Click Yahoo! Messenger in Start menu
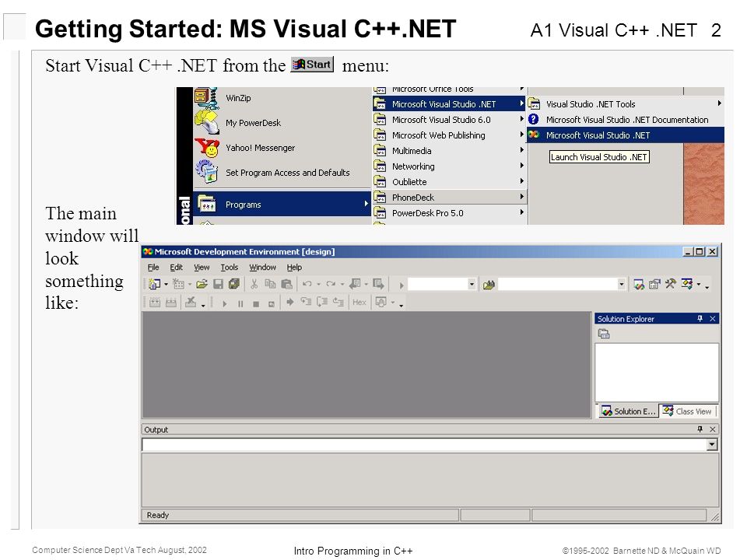747x560 pixels. (x=260, y=148)
